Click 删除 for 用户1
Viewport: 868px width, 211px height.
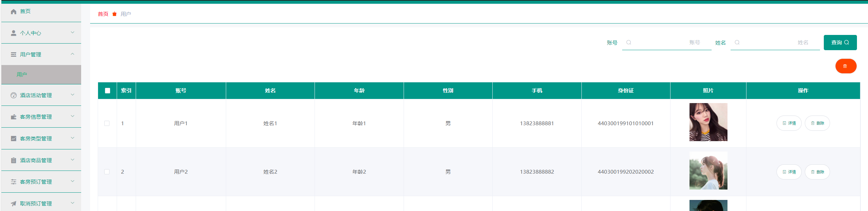(x=817, y=123)
